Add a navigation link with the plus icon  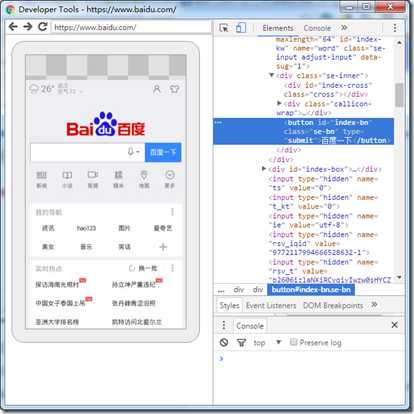[163, 247]
